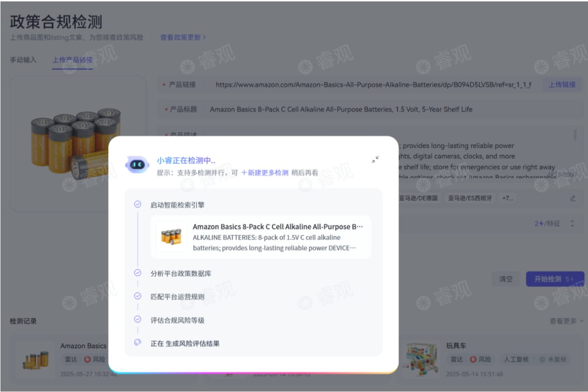Click the product description scrollbar
588x392 pixels.
coord(574,135)
